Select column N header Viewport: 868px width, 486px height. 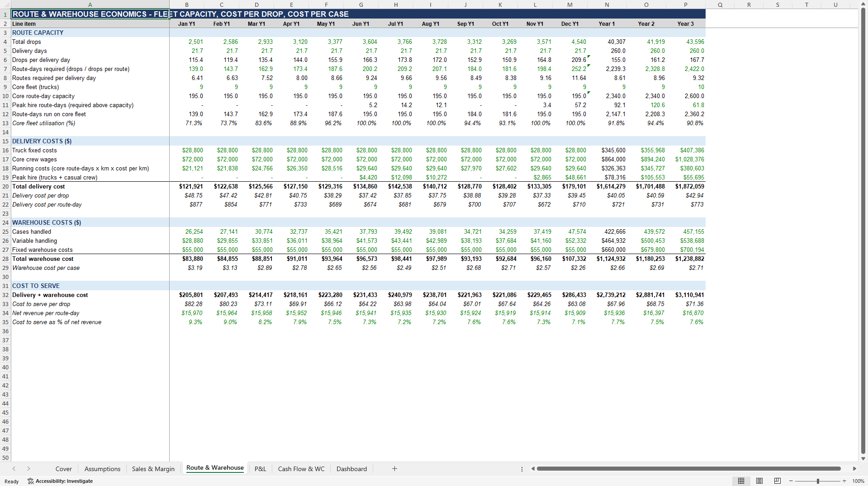[607, 5]
